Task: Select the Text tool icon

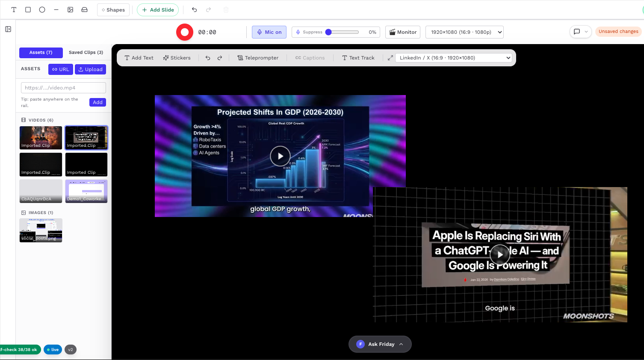Action: (x=14, y=9)
